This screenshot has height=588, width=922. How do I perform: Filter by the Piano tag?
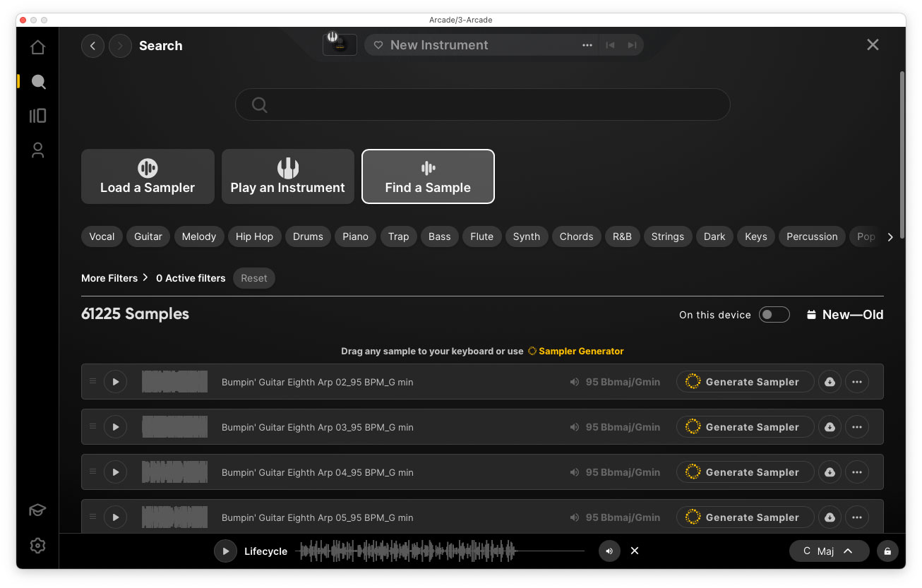(x=355, y=236)
